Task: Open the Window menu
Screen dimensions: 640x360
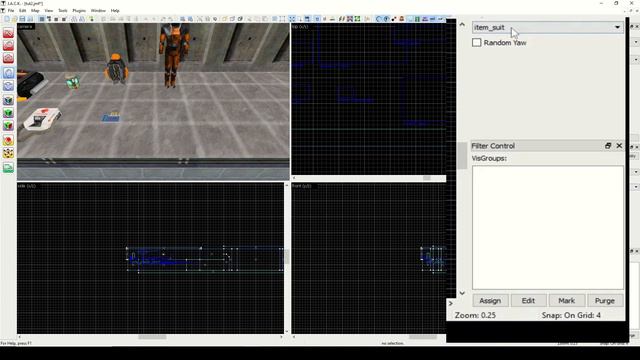Action: [x=98, y=11]
